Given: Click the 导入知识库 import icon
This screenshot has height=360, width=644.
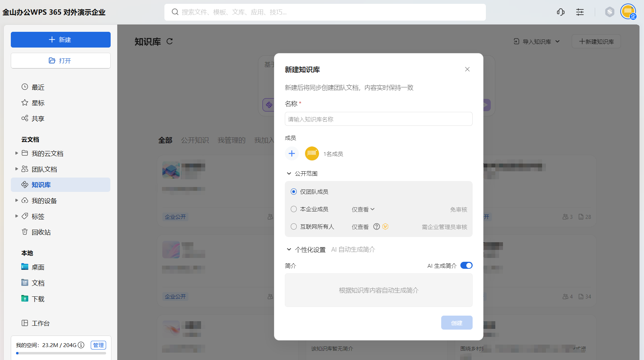Looking at the screenshot, I should 517,41.
